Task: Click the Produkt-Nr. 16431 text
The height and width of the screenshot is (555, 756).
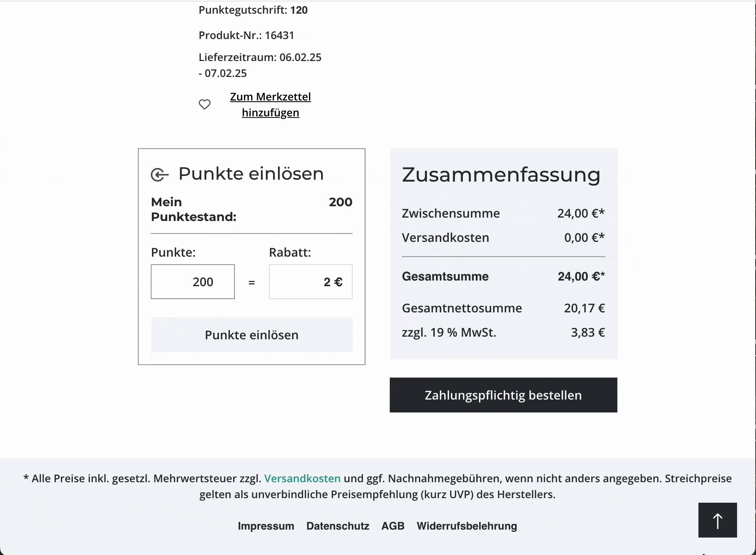Action: point(247,35)
